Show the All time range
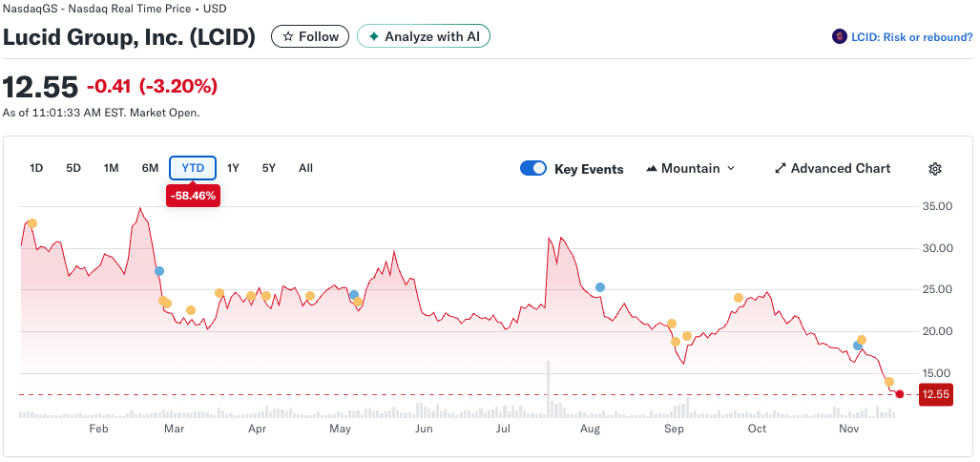This screenshot has height=462, width=980. (x=305, y=168)
